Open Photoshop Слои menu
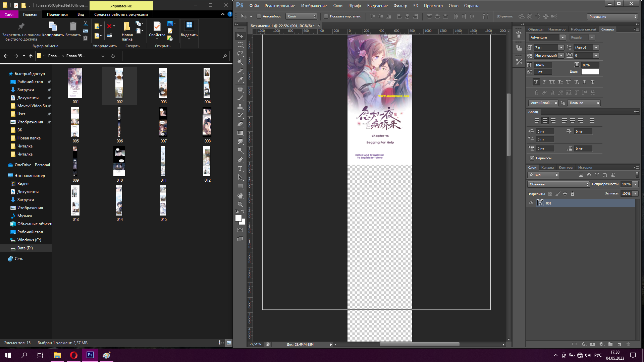644x362 pixels. 337,6
